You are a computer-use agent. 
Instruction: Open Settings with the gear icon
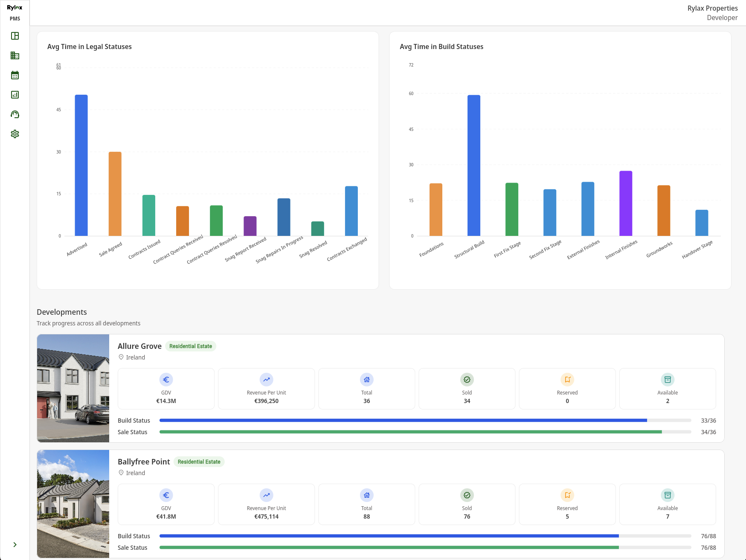click(x=15, y=133)
